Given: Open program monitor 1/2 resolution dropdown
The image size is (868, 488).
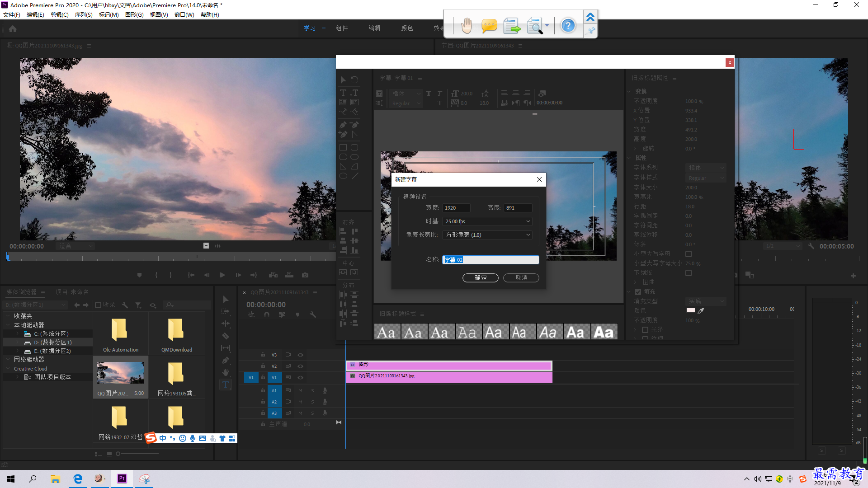Looking at the screenshot, I should (783, 246).
